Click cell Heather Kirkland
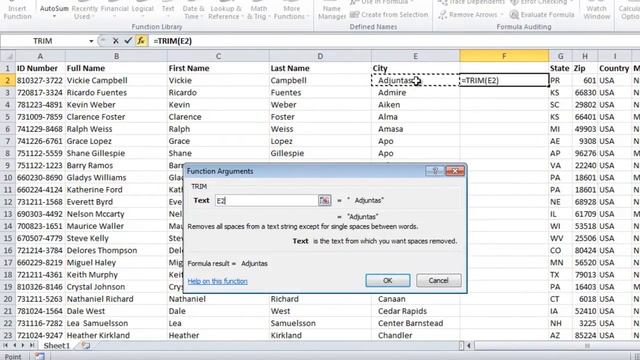 click(x=116, y=336)
